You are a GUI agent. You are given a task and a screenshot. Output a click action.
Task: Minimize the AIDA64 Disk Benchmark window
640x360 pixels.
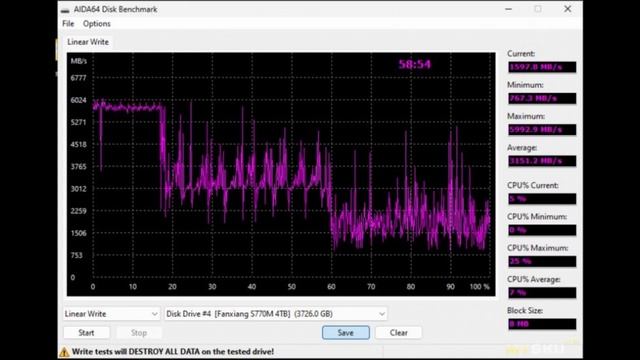coord(509,9)
